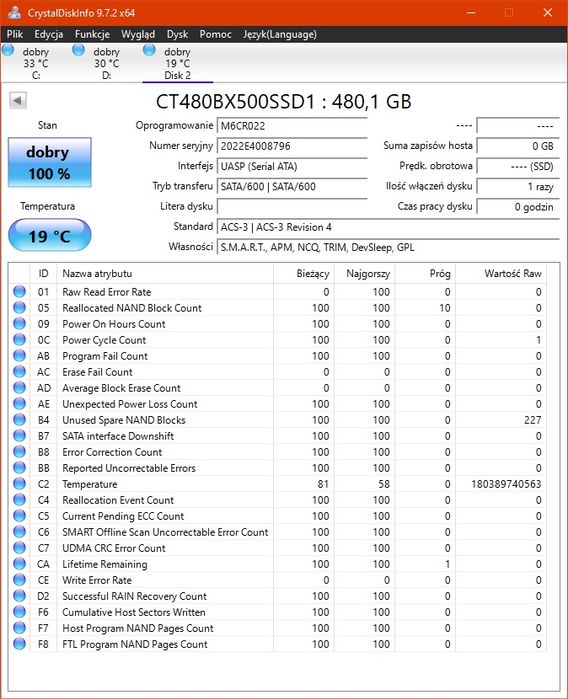Open the Wygląd menu
Viewport: 568px width, 699px height.
(x=138, y=34)
